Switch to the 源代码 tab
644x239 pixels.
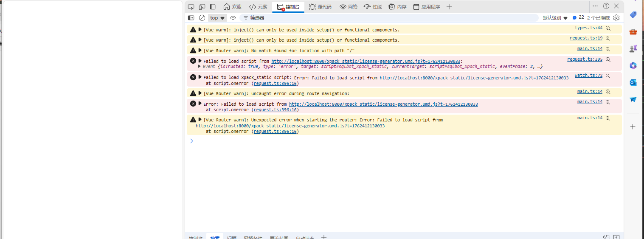click(x=321, y=7)
